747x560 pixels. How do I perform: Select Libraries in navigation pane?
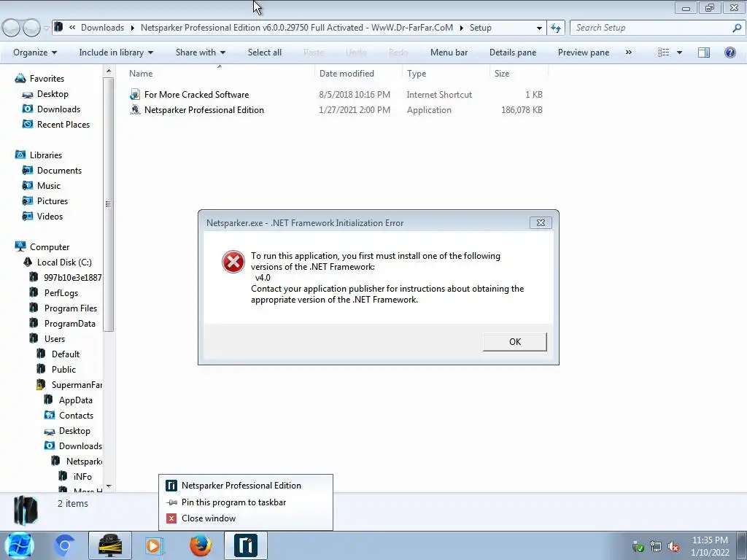pyautogui.click(x=46, y=155)
